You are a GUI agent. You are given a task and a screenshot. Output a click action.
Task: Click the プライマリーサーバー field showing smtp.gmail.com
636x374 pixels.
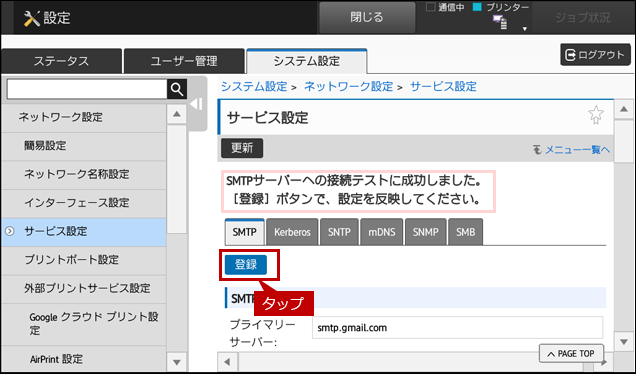[458, 328]
